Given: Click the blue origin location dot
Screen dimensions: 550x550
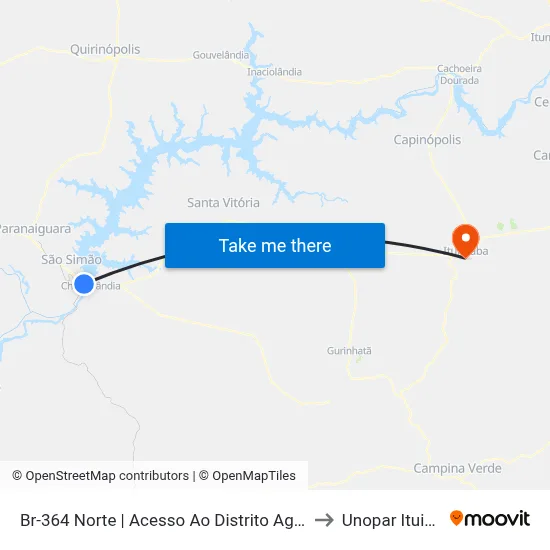Looking at the screenshot, I should click(84, 283).
